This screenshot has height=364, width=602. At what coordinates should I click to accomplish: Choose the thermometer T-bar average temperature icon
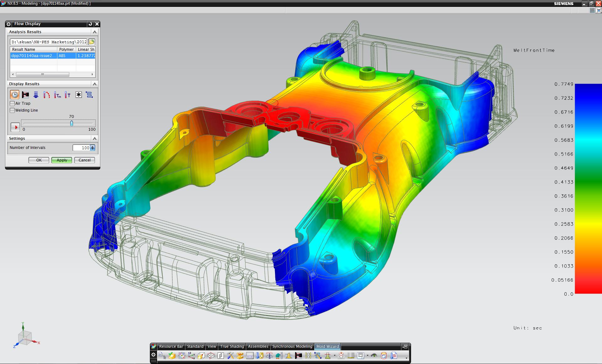[68, 95]
